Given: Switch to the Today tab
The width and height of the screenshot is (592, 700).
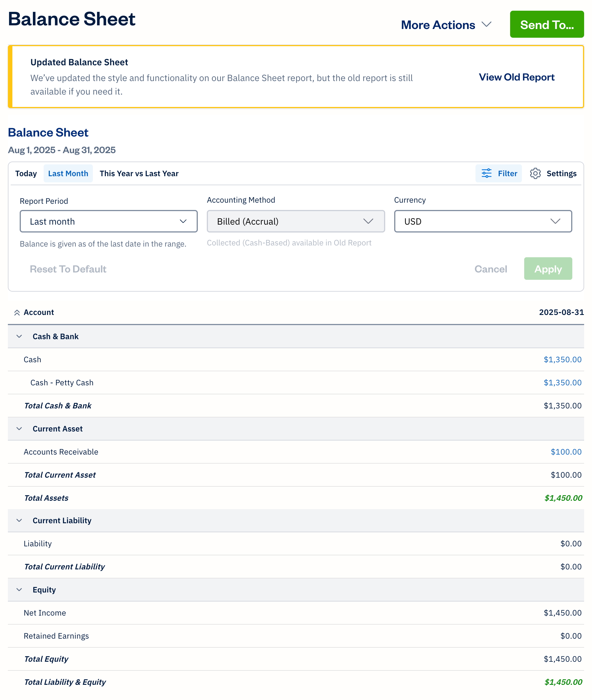Looking at the screenshot, I should click(26, 174).
